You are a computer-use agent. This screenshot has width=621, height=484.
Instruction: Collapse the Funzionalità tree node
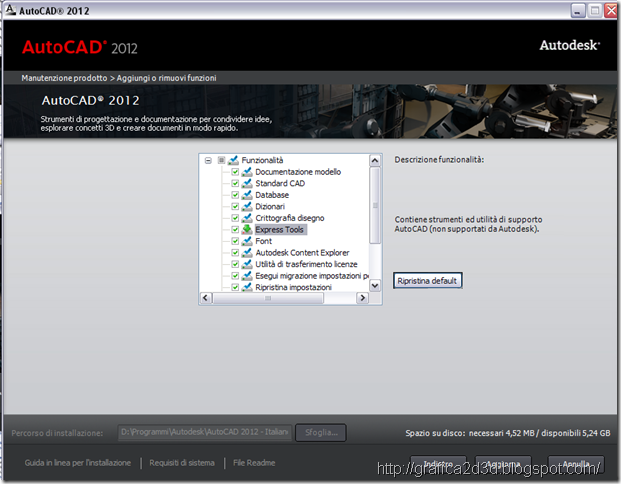(208, 160)
